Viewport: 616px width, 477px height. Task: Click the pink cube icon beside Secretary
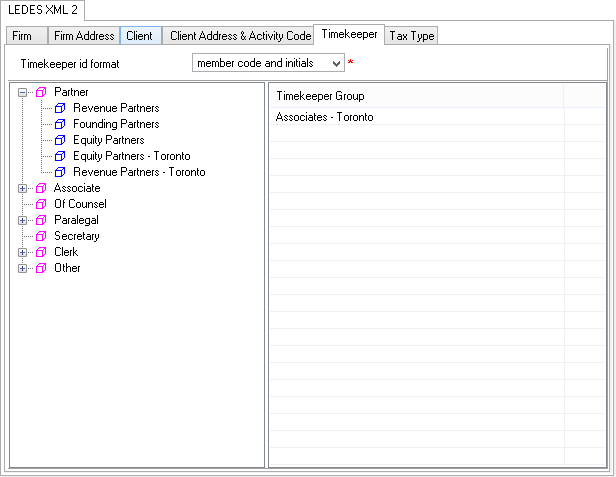click(x=41, y=236)
